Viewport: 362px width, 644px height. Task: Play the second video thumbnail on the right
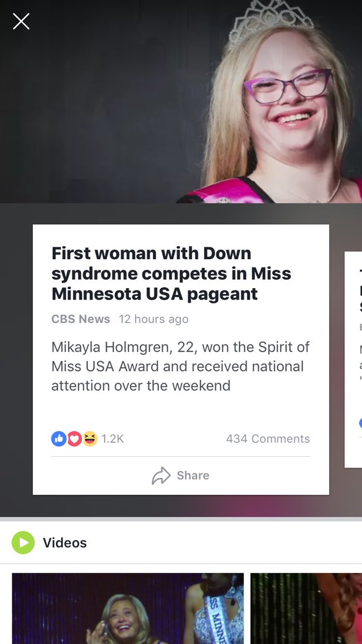coord(306,609)
